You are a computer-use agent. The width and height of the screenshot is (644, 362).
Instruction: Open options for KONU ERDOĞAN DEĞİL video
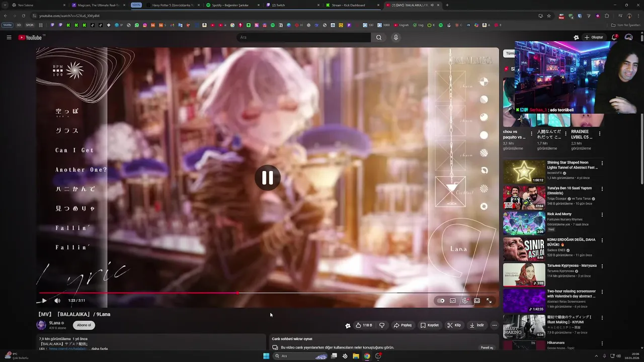pos(602,241)
